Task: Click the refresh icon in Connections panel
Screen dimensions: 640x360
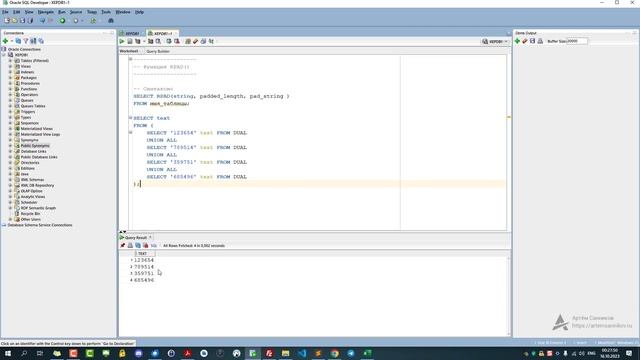Action: pos(18,41)
